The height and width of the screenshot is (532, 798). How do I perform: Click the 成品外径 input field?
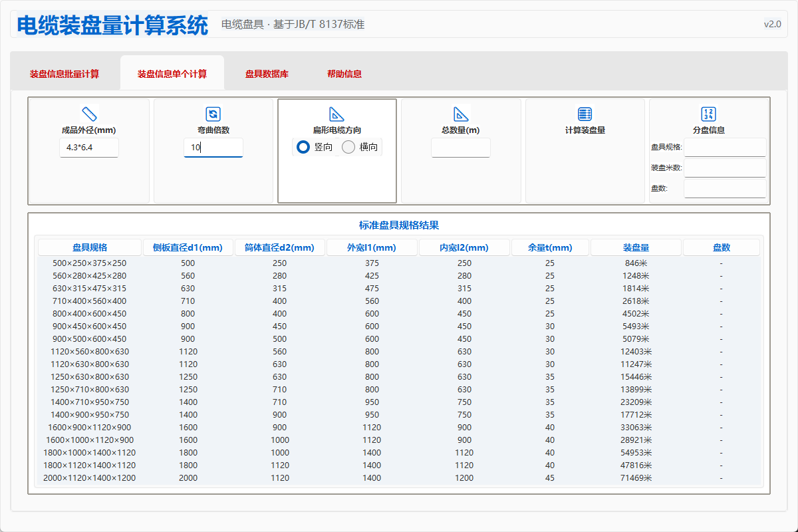click(x=89, y=148)
